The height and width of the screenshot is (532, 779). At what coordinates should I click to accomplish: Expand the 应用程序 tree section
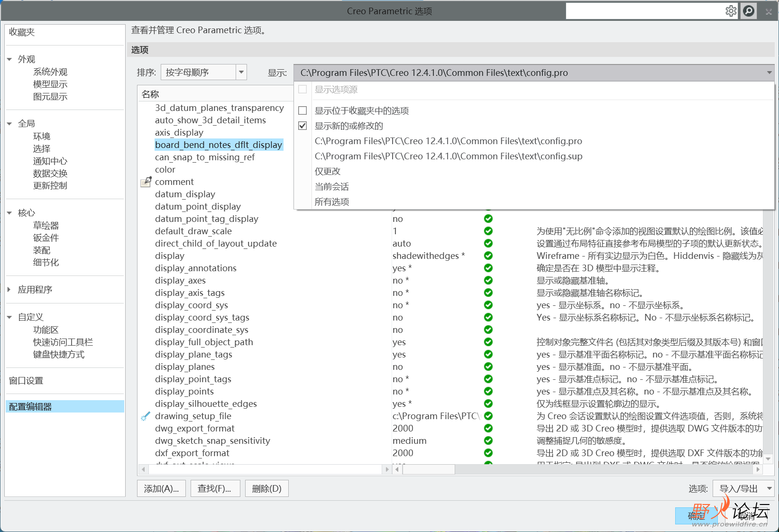click(x=9, y=289)
